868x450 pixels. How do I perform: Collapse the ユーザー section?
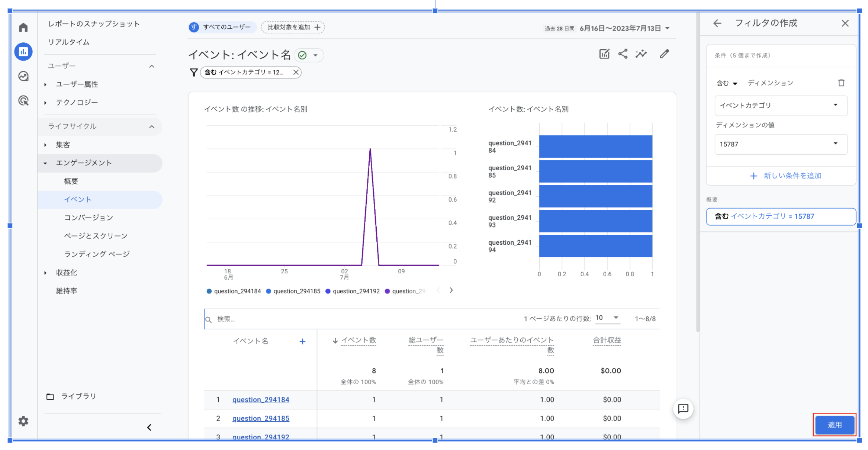point(152,66)
